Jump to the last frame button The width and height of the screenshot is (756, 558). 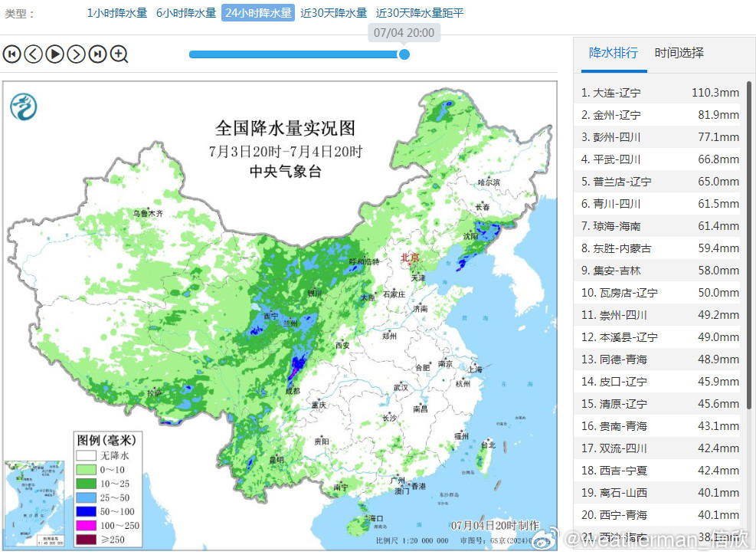[x=97, y=54]
